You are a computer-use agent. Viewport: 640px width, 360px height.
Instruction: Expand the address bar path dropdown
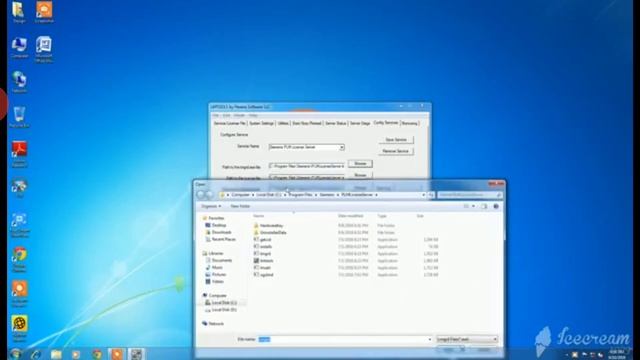tap(423, 195)
